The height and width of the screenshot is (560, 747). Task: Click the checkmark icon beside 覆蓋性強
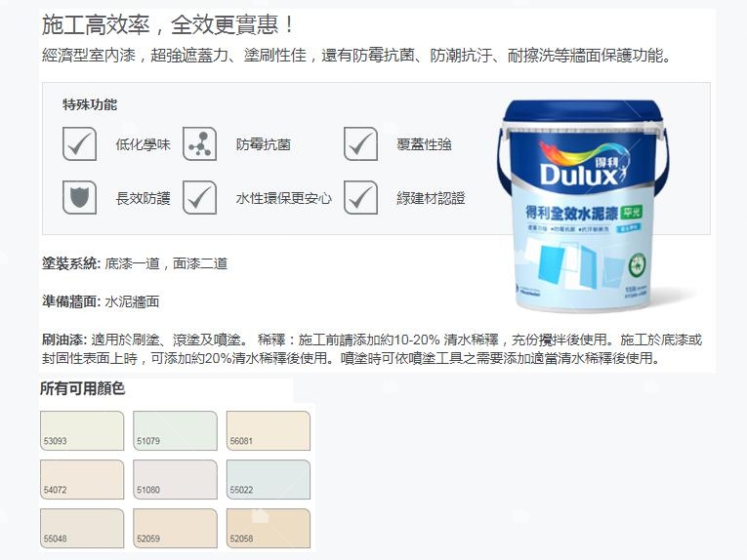tap(360, 143)
